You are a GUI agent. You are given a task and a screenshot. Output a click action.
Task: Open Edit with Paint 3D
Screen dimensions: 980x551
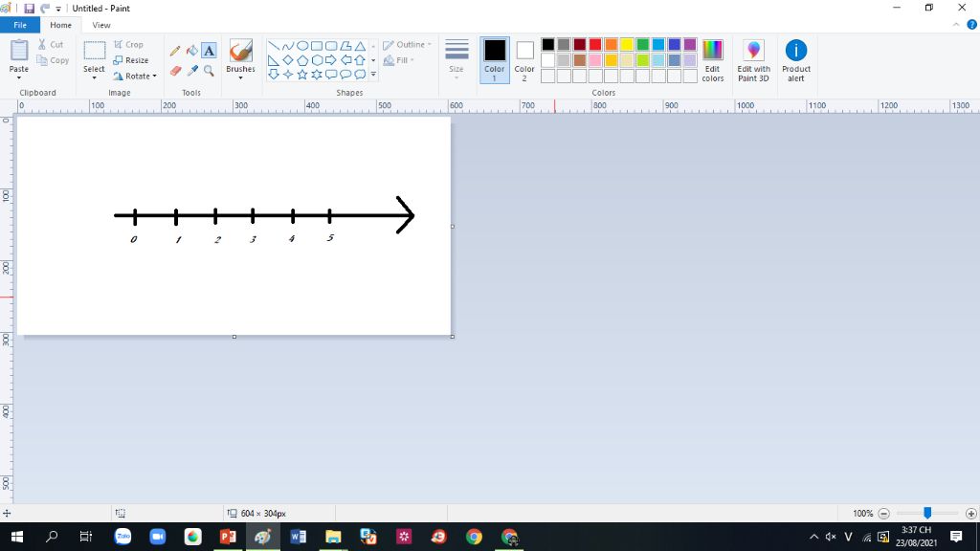pyautogui.click(x=753, y=60)
